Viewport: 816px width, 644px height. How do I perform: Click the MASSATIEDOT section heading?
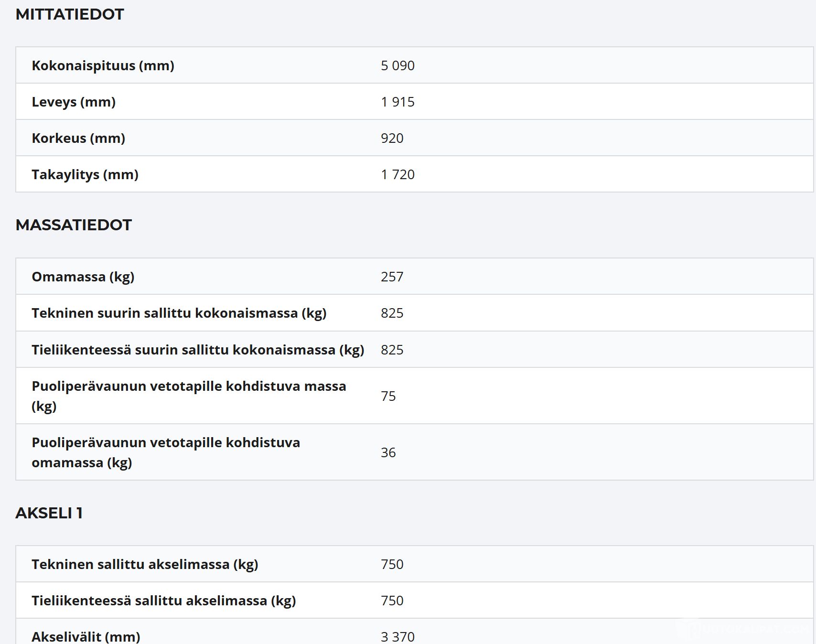pos(74,225)
